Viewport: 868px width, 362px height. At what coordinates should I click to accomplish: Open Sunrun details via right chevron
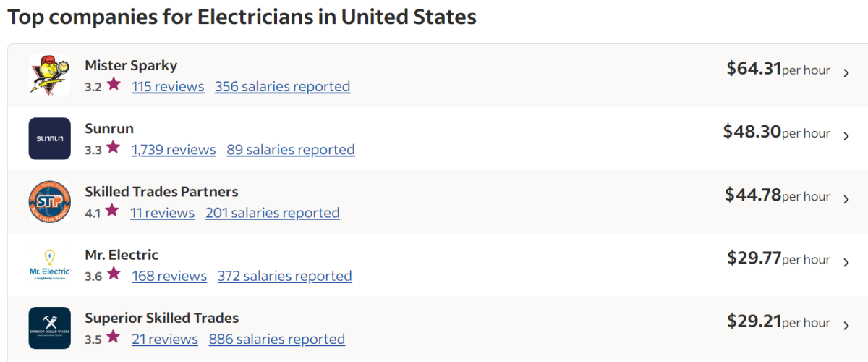tap(846, 136)
